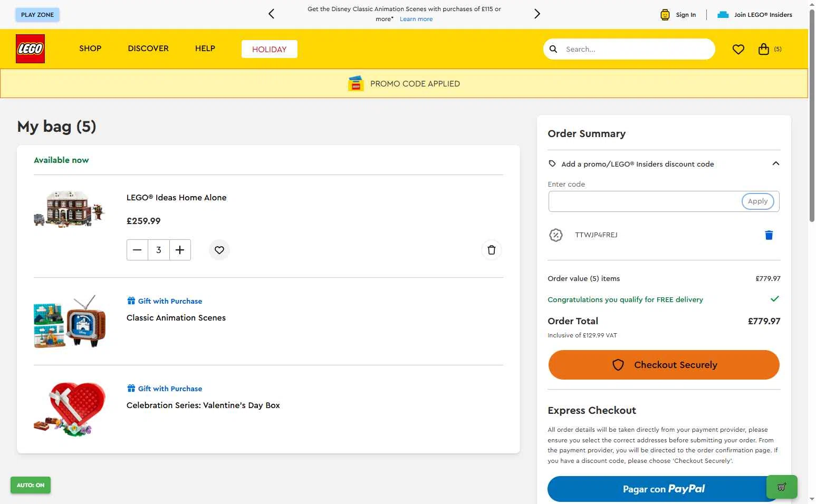The height and width of the screenshot is (504, 816).
Task: Open the HELP menu
Action: [x=205, y=49]
